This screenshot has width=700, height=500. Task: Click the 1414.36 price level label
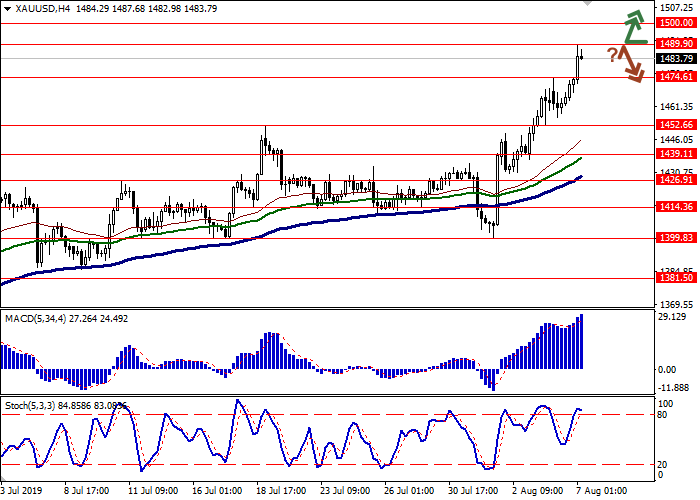670,207
